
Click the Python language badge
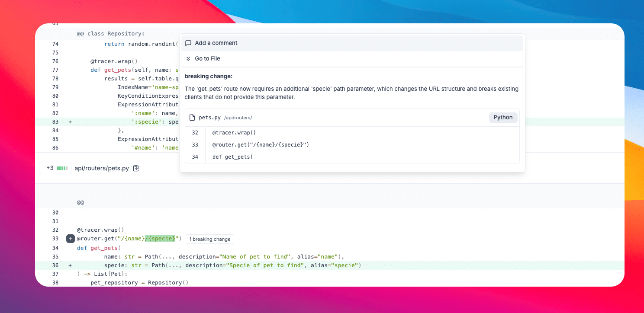503,118
